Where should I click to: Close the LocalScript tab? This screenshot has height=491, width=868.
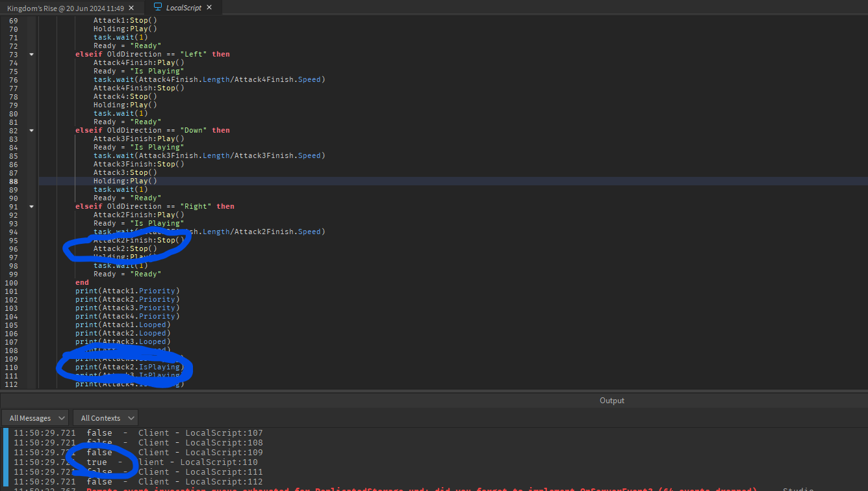[x=208, y=7]
